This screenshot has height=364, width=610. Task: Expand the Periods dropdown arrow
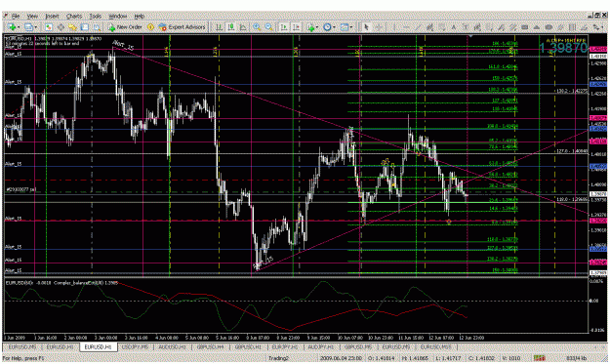click(334, 27)
